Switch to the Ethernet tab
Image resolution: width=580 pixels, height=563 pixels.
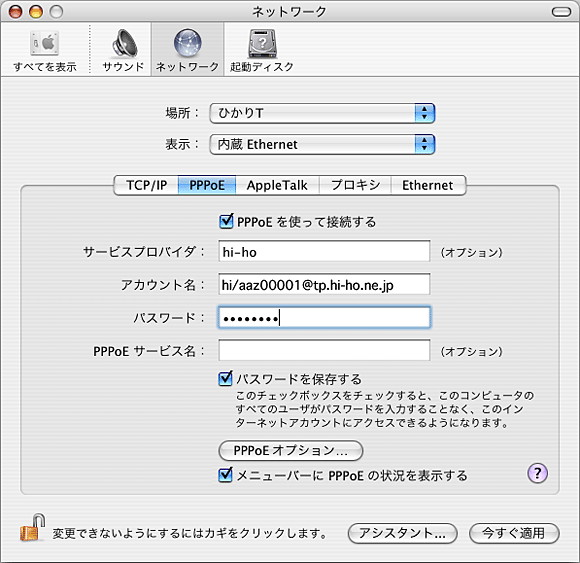pos(428,185)
